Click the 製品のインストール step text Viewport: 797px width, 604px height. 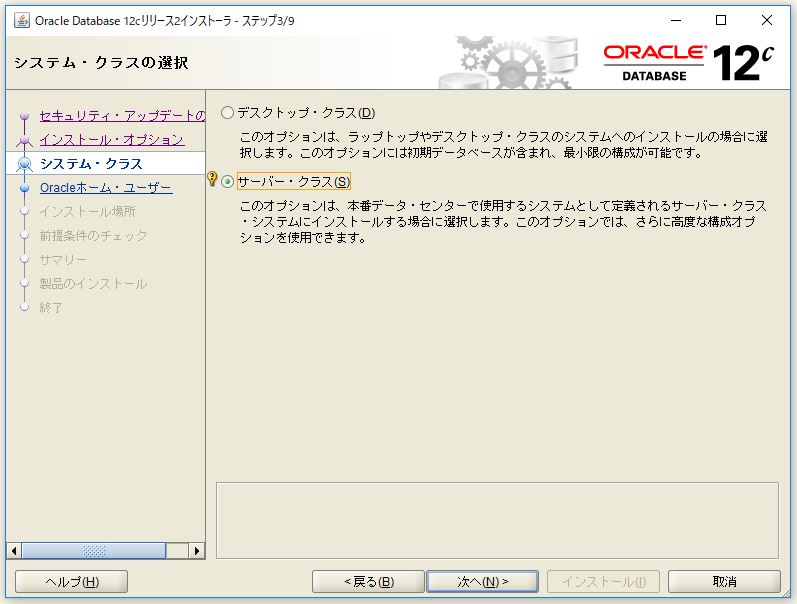94,284
